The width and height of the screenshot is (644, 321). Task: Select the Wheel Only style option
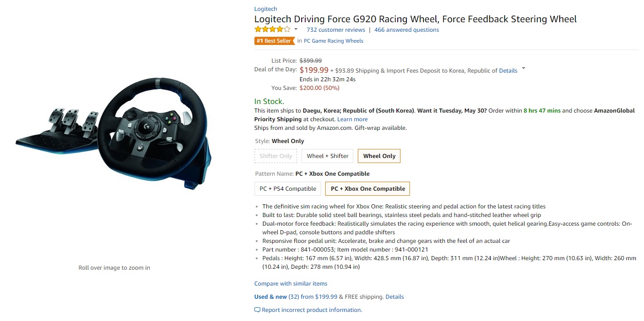click(x=379, y=156)
